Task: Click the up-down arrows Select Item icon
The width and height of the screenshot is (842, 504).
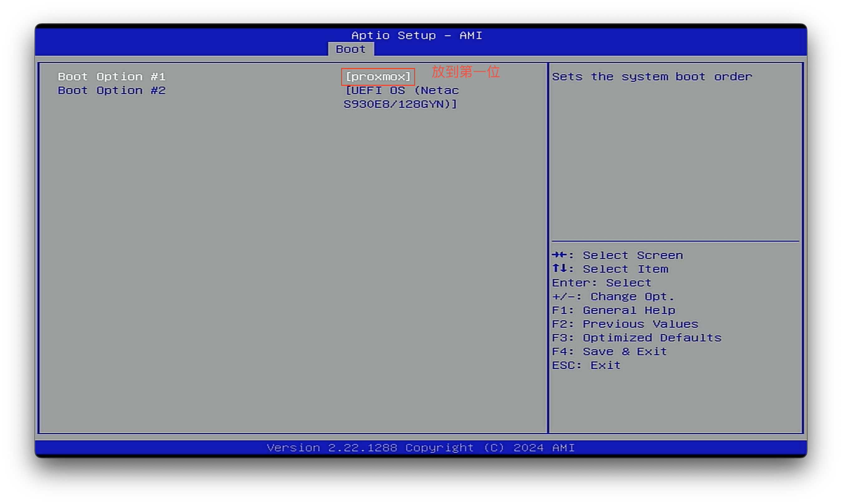Action: coord(559,269)
